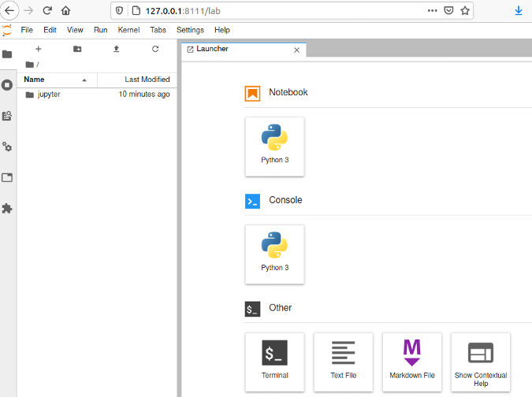Start a Python 3 console
Image resolution: width=532 pixels, height=397 pixels.
(x=274, y=254)
